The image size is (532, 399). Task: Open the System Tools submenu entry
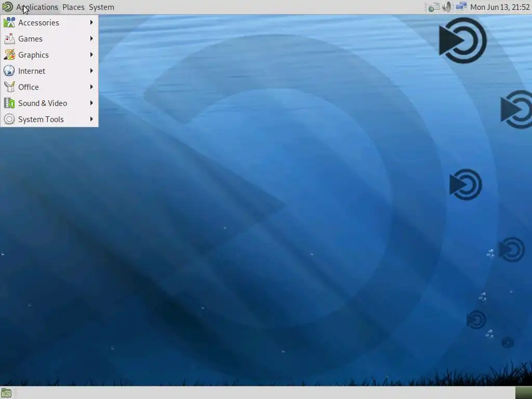click(x=49, y=119)
